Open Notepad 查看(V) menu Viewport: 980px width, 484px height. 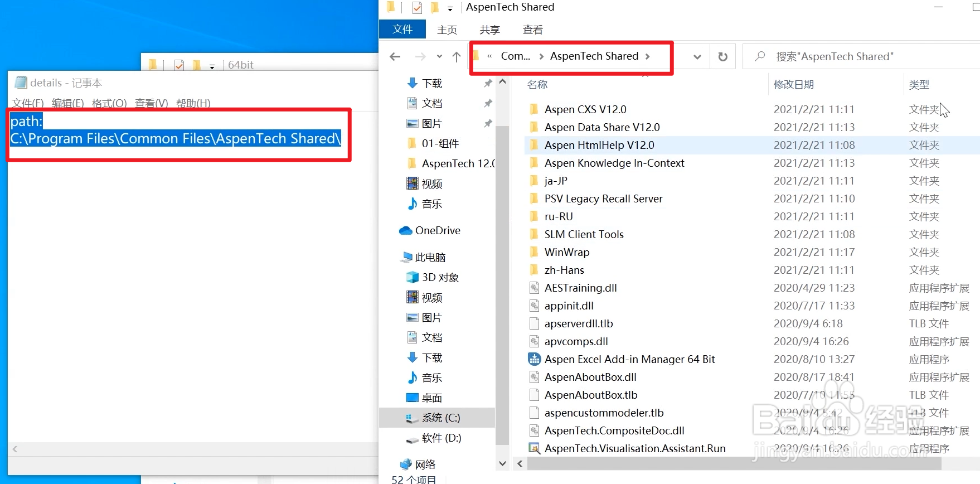click(x=152, y=103)
